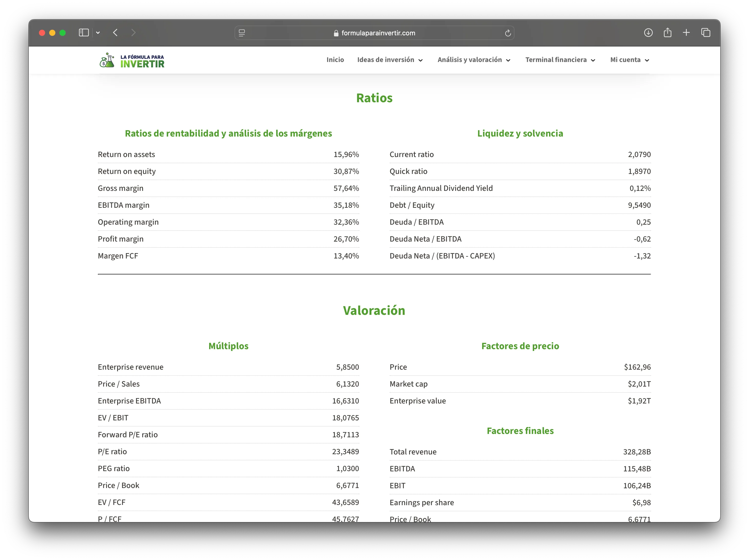Select the PEG ratio label

(114, 468)
